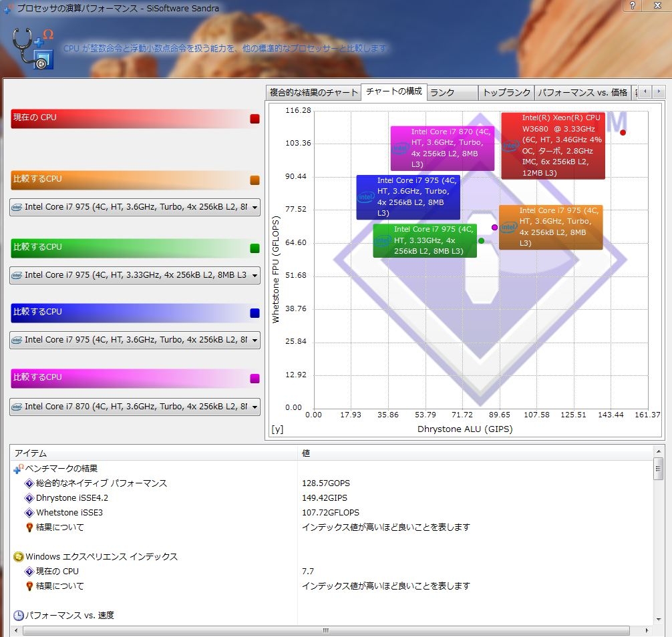Click lightbulb icon under 現在の CPU row

29,586
